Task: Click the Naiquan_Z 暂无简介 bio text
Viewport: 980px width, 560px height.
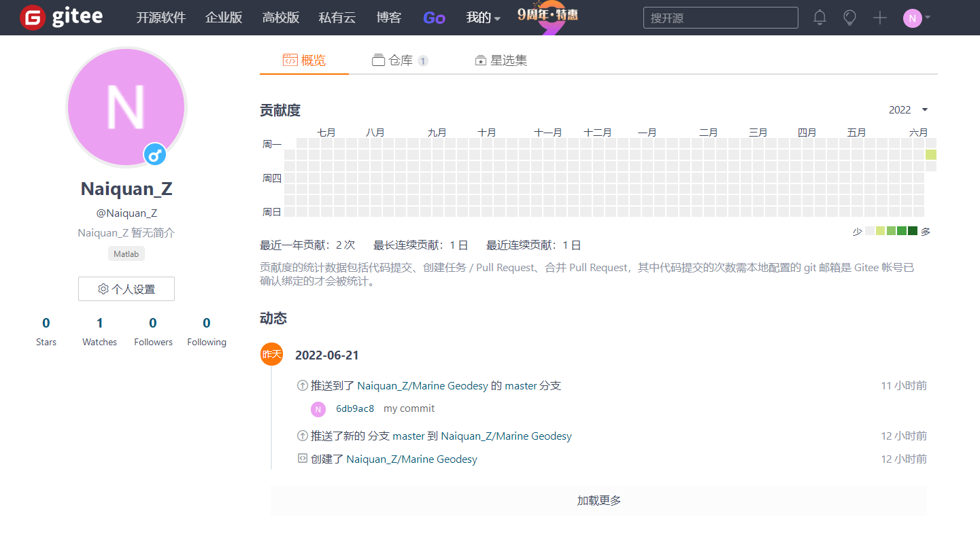Action: [x=126, y=232]
